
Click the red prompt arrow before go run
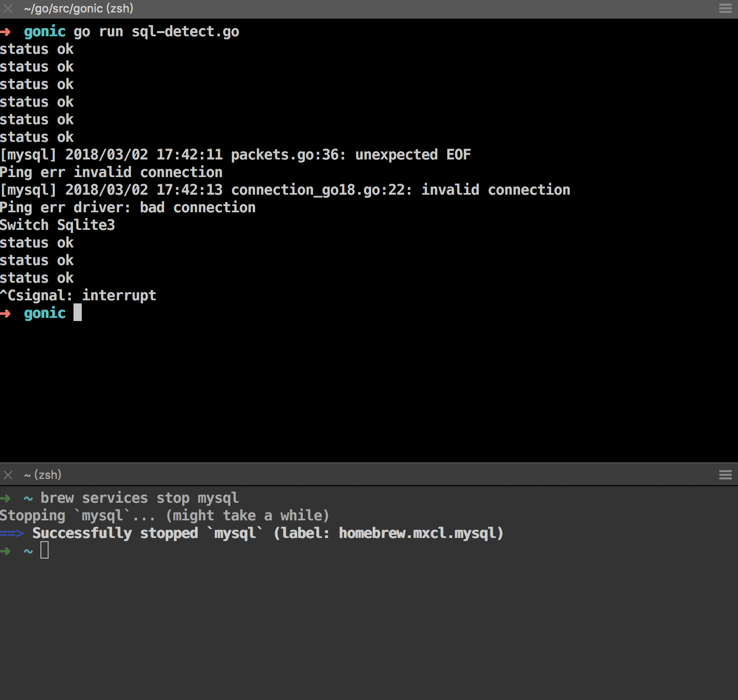coord(6,32)
